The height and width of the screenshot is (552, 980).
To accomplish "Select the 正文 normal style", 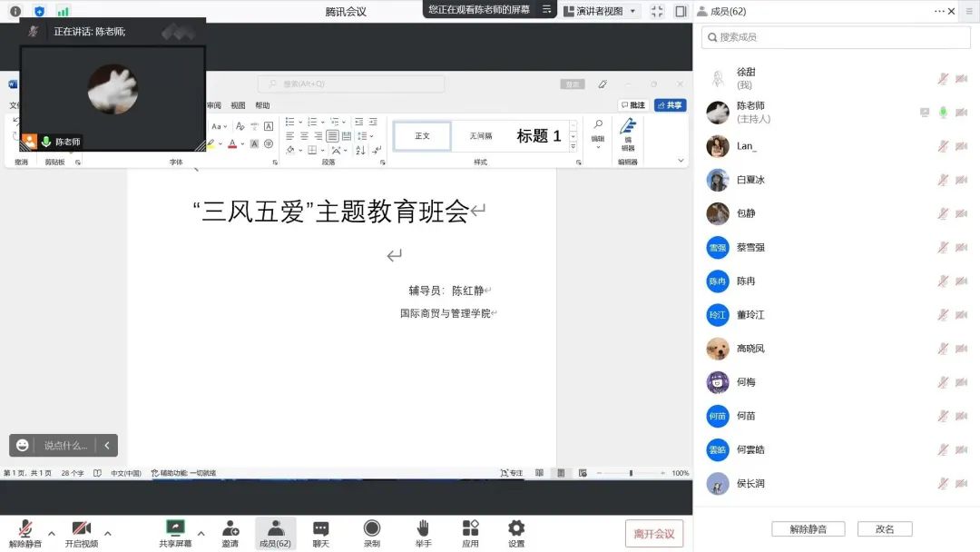I will click(422, 135).
